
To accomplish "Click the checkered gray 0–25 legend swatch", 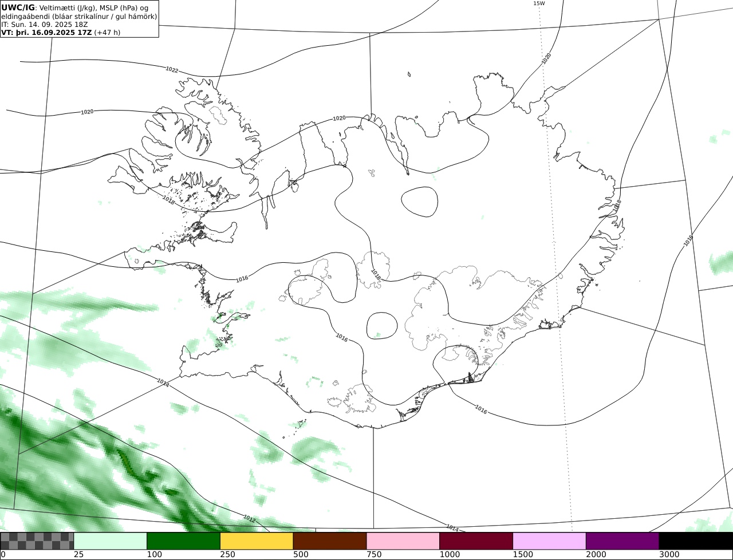I will click(37, 541).
